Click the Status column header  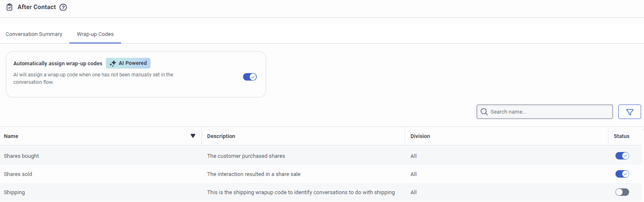621,136
